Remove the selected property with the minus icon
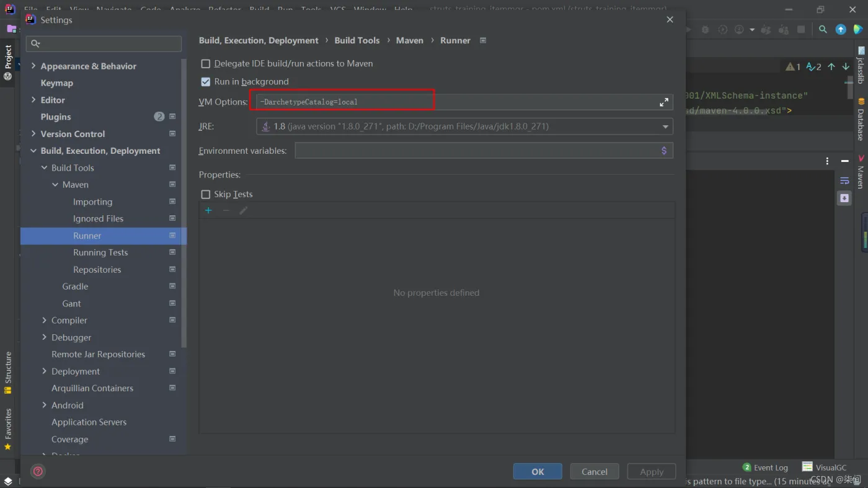The height and width of the screenshot is (488, 868). pos(226,211)
